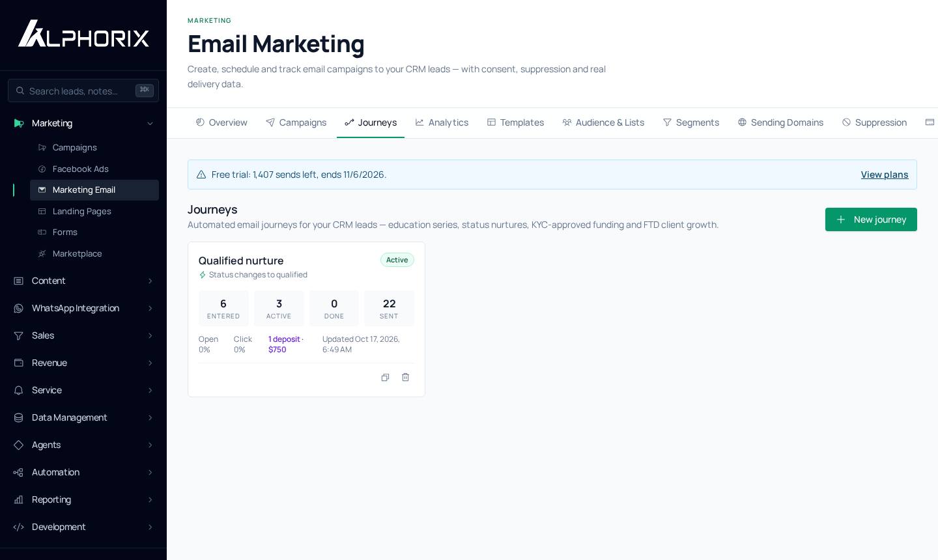The width and height of the screenshot is (938, 560).
Task: Open Marketplace in sidebar
Action: [94, 253]
